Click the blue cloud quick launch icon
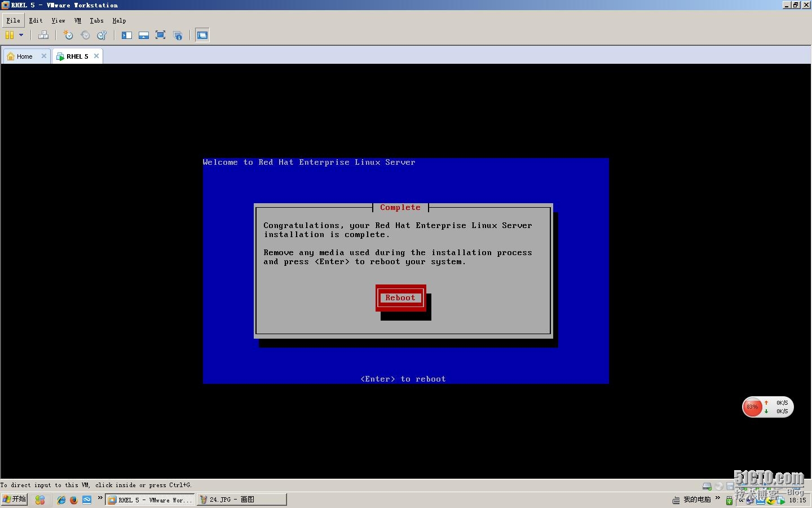The height and width of the screenshot is (508, 812). point(87,500)
